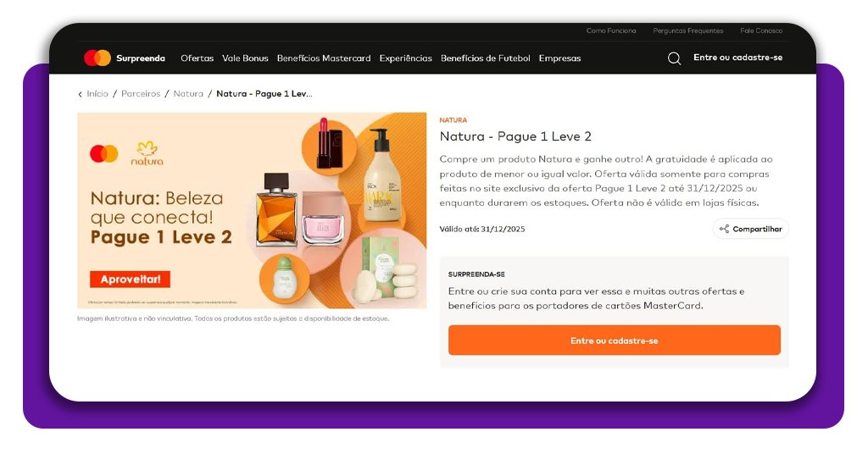The width and height of the screenshot is (868, 454).
Task: Click the Natura logo in banner
Action: click(147, 153)
